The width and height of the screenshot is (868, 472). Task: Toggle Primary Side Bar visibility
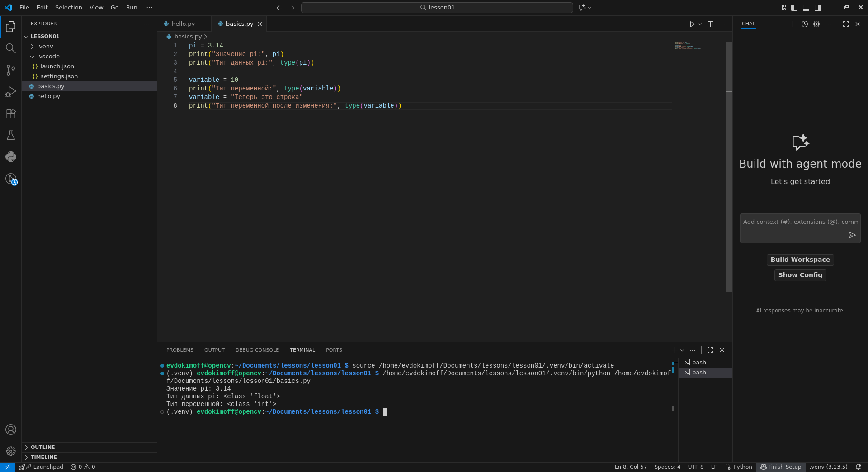pyautogui.click(x=794, y=8)
